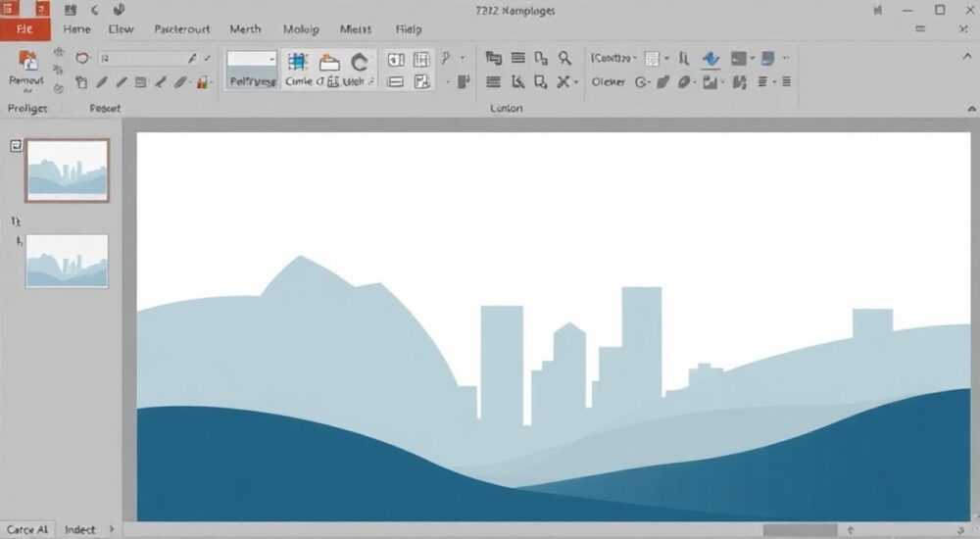Screen dimensions: 980x539
Task: Open the File tab
Action: tap(25, 29)
